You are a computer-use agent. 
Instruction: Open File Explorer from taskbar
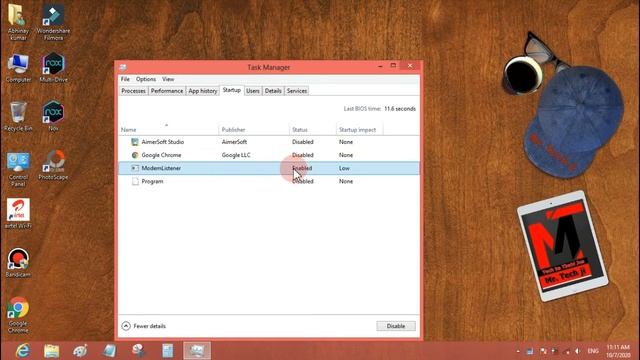[51, 351]
